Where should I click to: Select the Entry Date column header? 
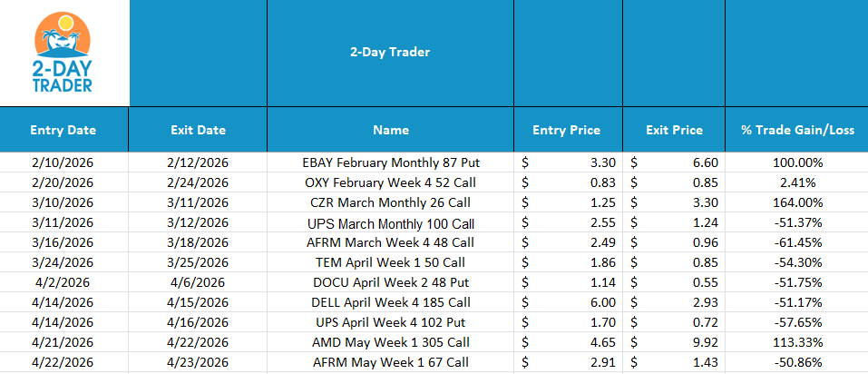click(63, 130)
